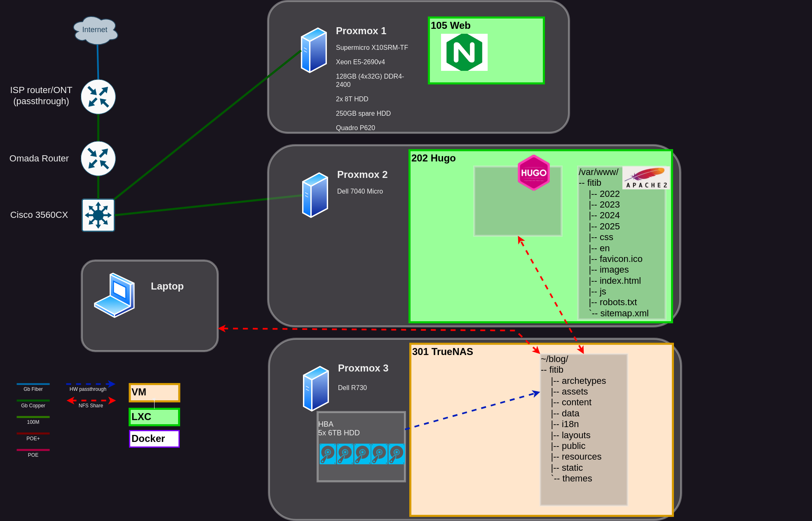Click the VM legend box
This screenshot has width=812, height=521.
155,393
